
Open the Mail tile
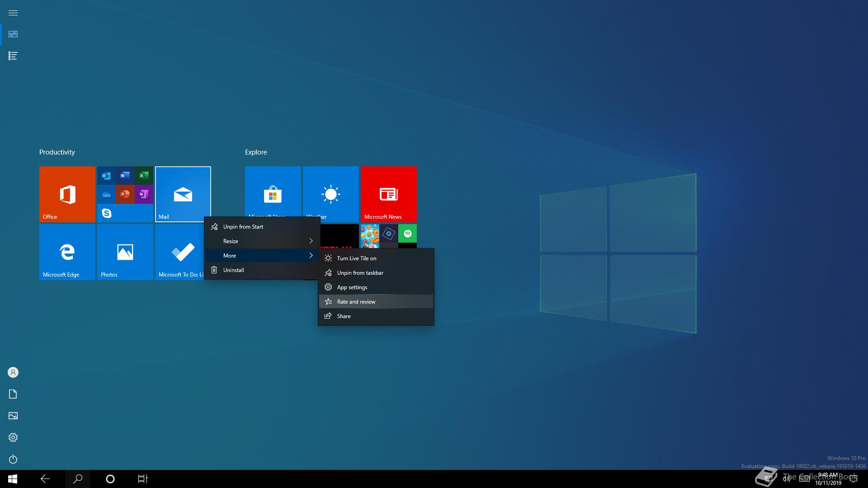[183, 194]
